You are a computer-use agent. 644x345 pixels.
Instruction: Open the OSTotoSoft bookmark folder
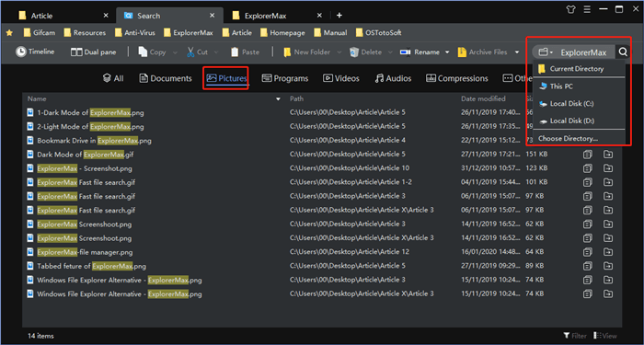[378, 32]
